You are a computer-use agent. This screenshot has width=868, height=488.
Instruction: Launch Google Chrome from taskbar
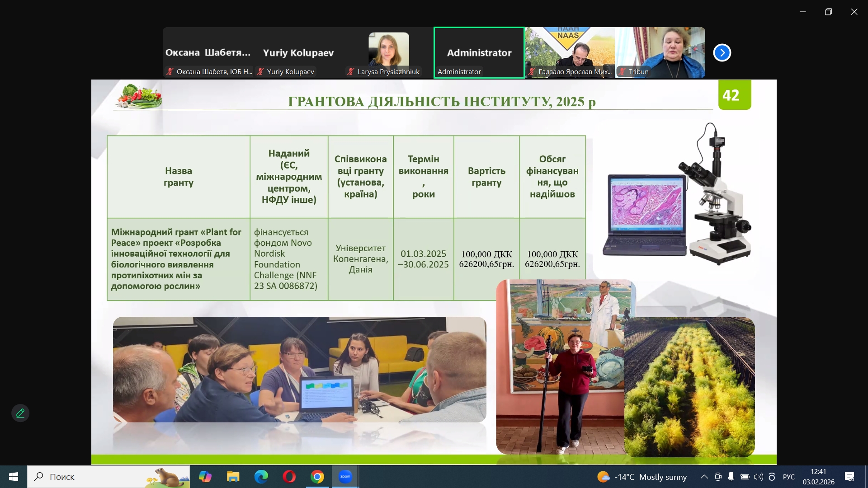[317, 477]
